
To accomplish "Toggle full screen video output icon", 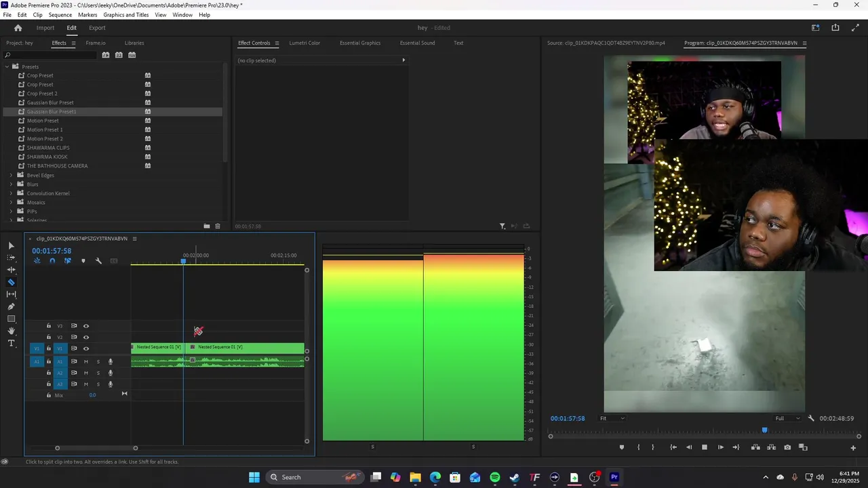I will (x=855, y=28).
